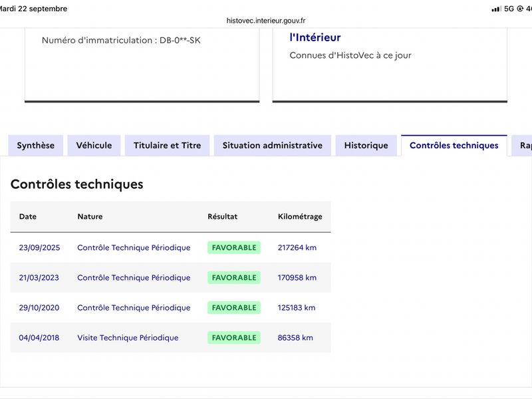Click FAVORABLE badge for 23/09/2025 inspection
Image resolution: width=532 pixels, height=399 pixels.
[x=234, y=247]
